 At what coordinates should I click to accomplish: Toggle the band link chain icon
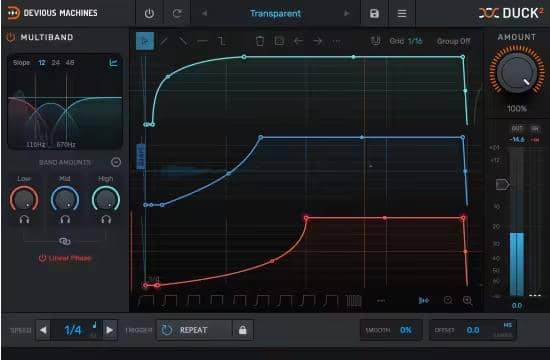(x=65, y=241)
